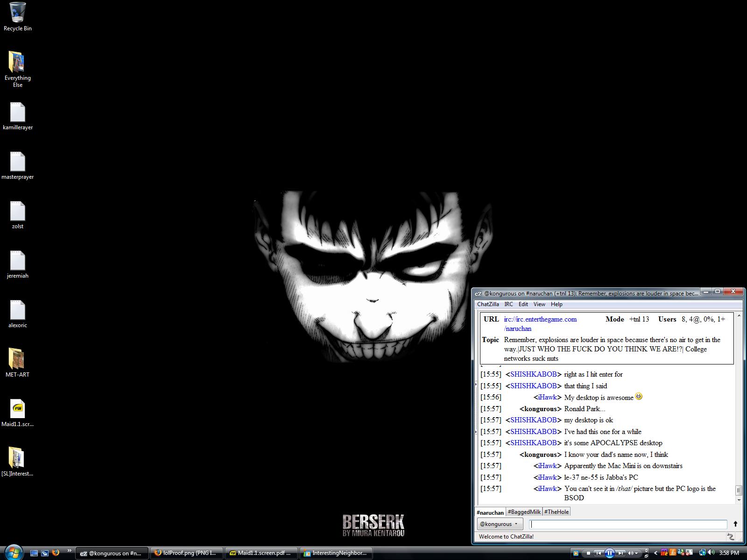
Task: Open the @kongurous nickname dropdown
Action: click(500, 524)
